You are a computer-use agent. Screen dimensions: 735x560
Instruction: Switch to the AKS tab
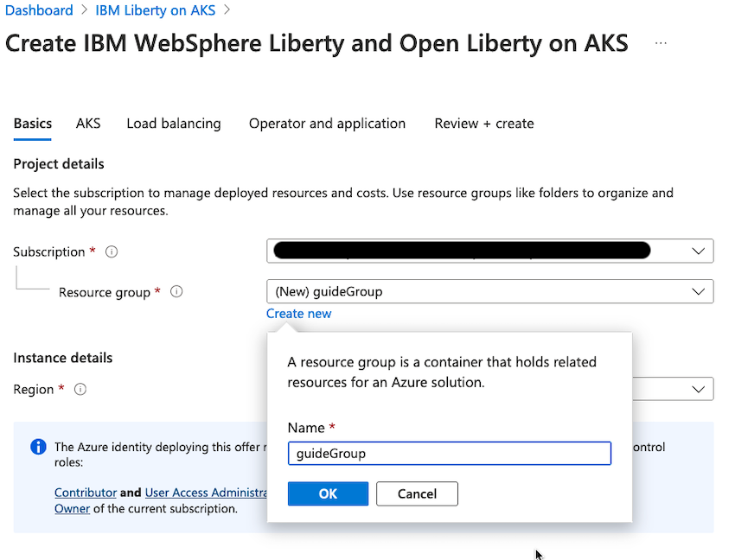88,124
